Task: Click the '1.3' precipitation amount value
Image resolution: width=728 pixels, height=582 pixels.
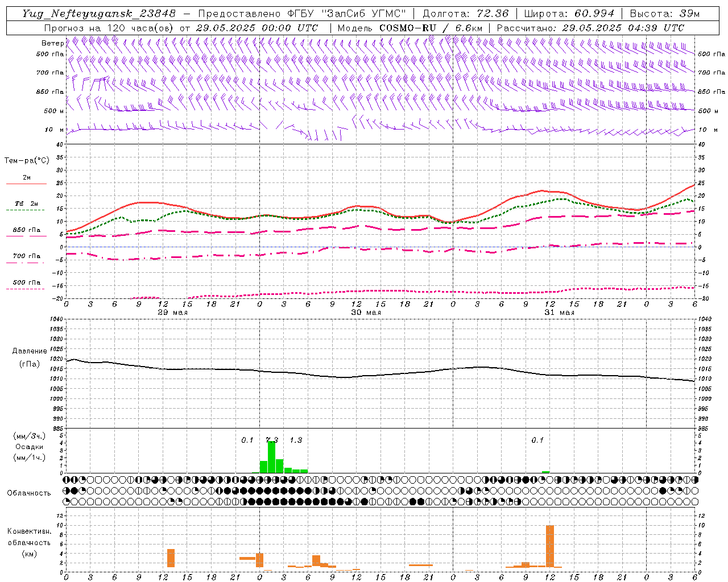Action: pyautogui.click(x=296, y=440)
